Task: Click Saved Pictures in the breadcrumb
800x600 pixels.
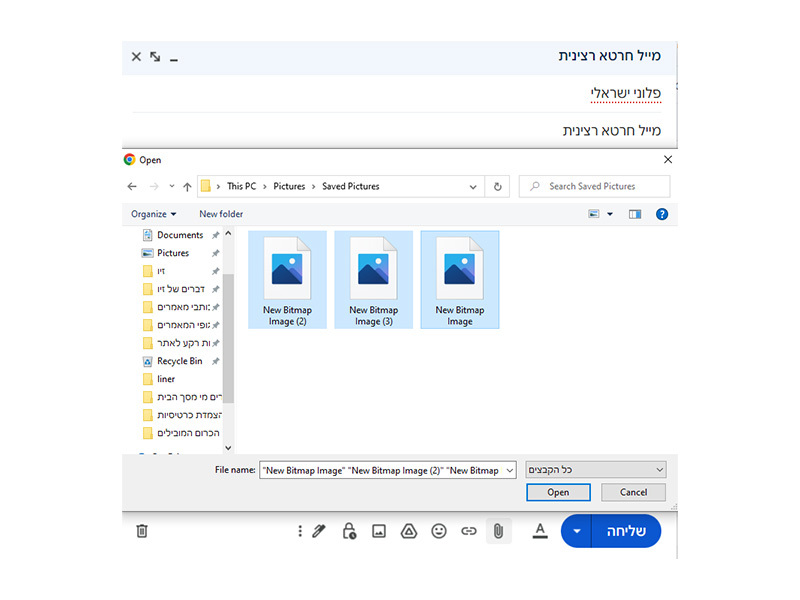Action: (x=351, y=187)
